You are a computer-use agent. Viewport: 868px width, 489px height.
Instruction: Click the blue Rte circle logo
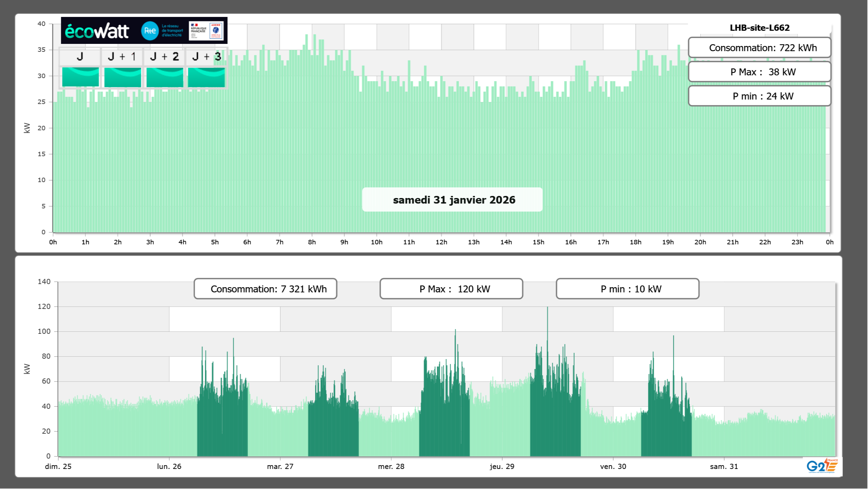coord(150,31)
